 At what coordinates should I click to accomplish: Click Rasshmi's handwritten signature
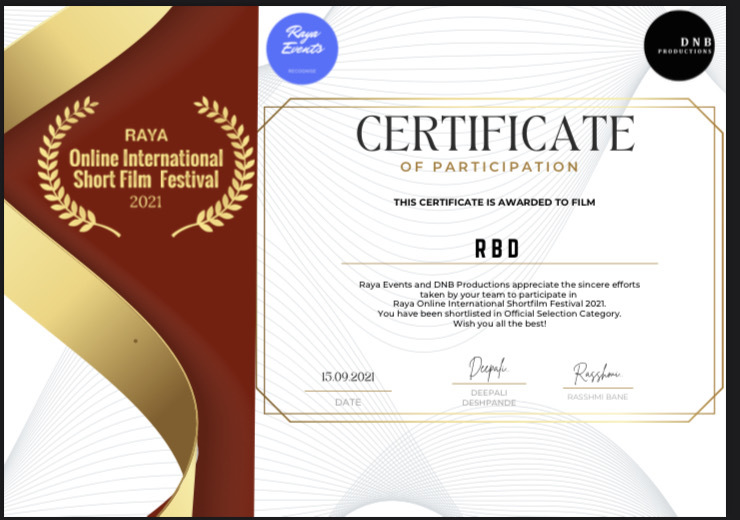pyautogui.click(x=596, y=373)
